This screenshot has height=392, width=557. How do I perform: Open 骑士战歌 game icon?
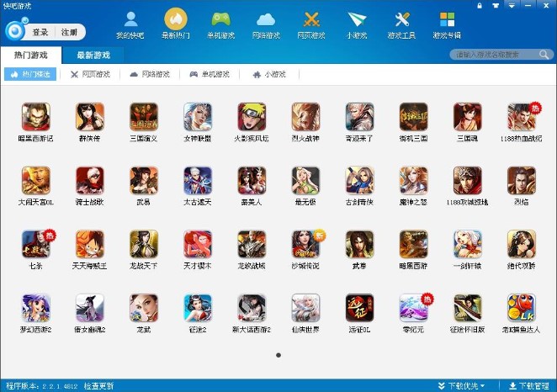coord(90,181)
